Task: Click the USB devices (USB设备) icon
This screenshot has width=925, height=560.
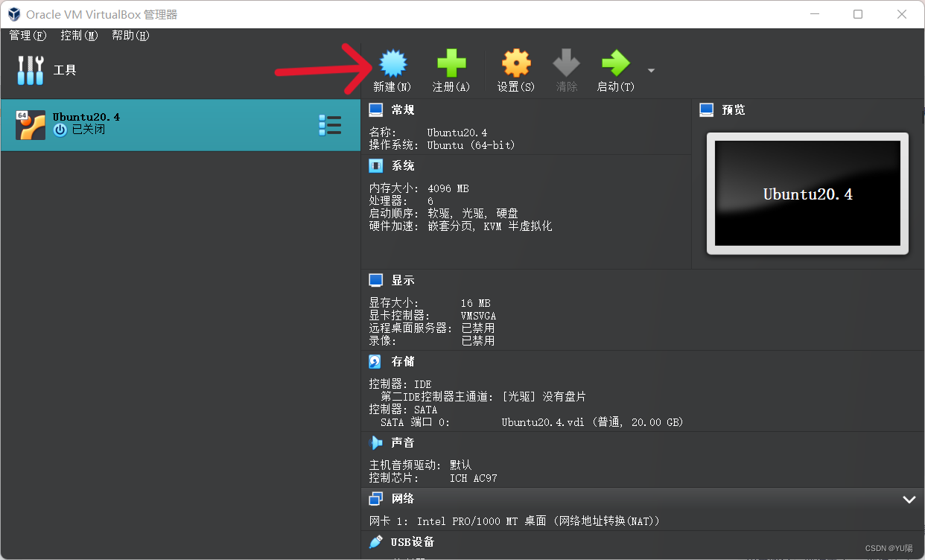Action: coord(376,541)
